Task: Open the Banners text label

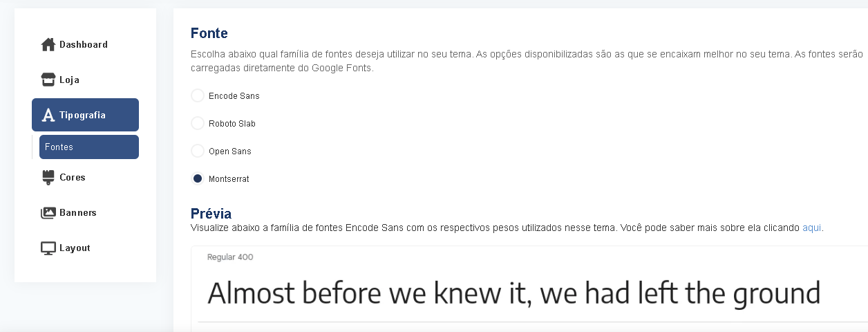Action: 78,213
